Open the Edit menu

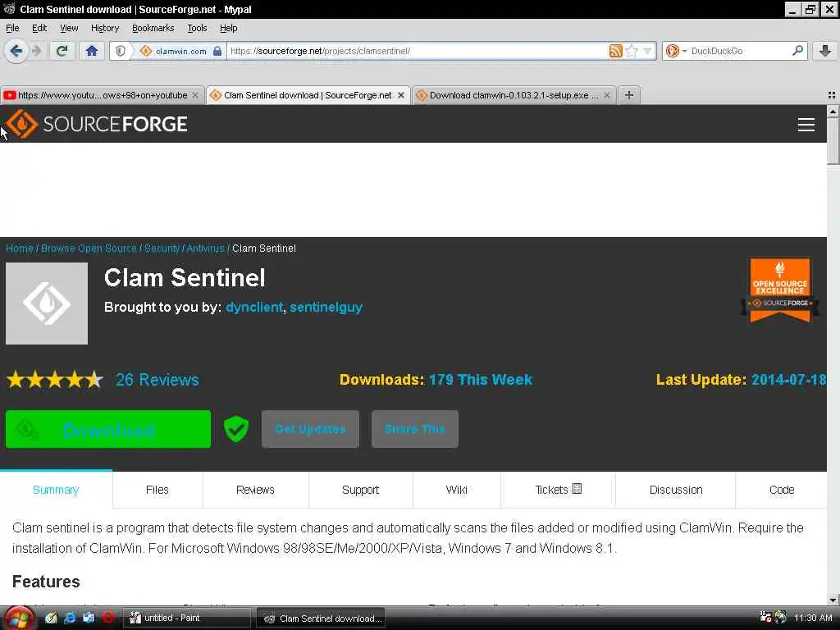(x=39, y=28)
